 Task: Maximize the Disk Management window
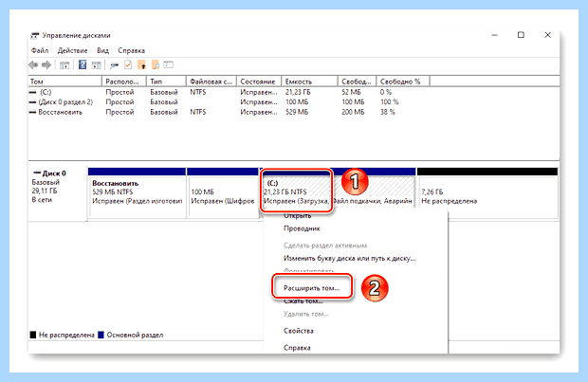(521, 35)
